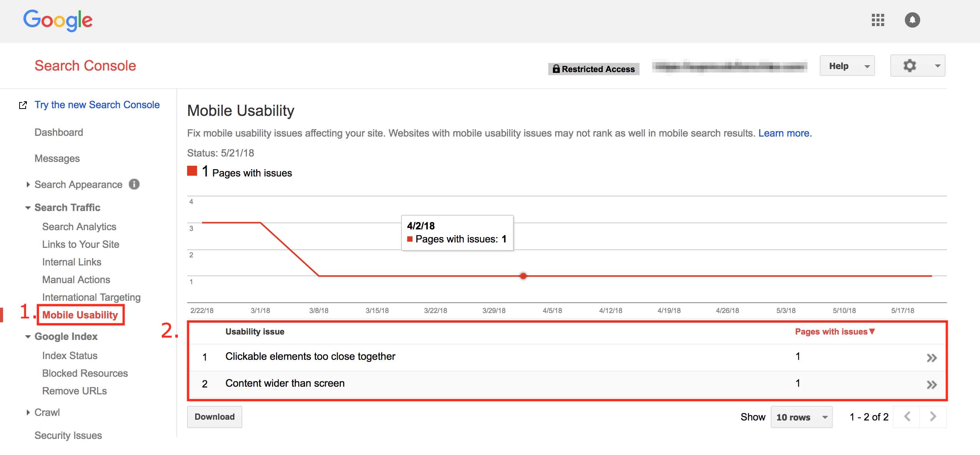Click the Status: 5/21/18 text

pos(220,153)
